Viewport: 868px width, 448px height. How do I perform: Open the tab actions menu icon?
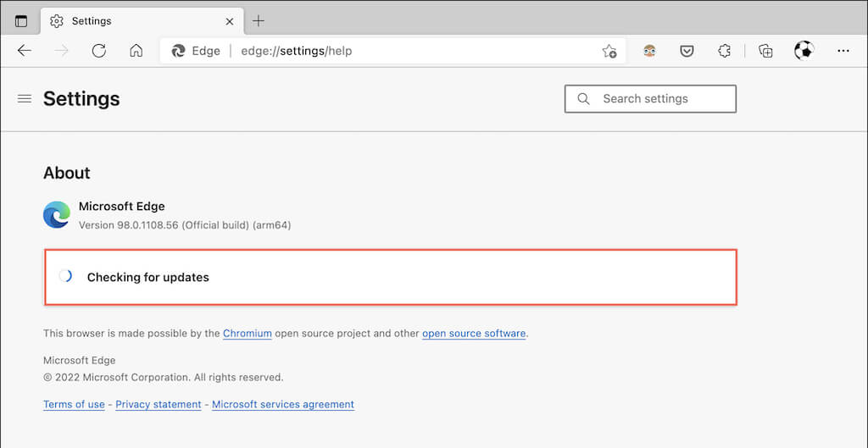click(21, 21)
